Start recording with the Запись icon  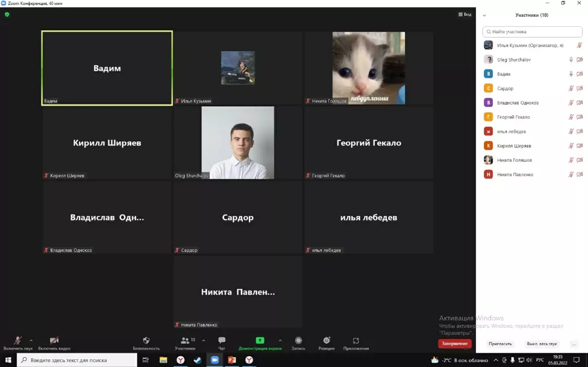tap(298, 341)
